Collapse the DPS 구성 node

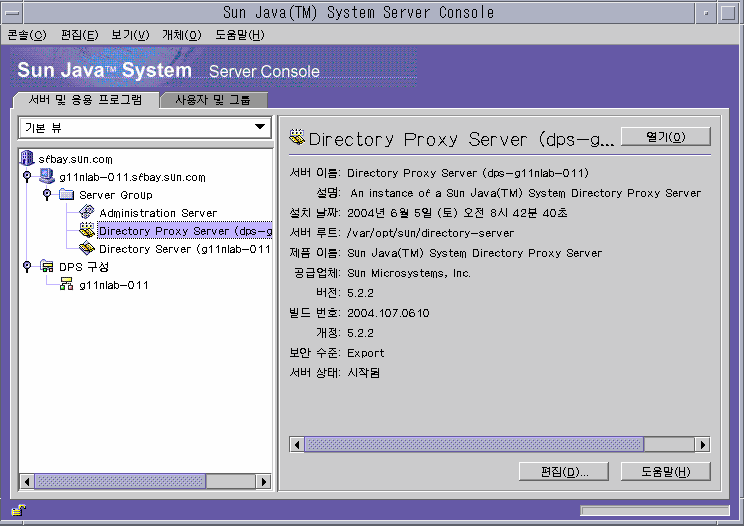click(x=27, y=266)
